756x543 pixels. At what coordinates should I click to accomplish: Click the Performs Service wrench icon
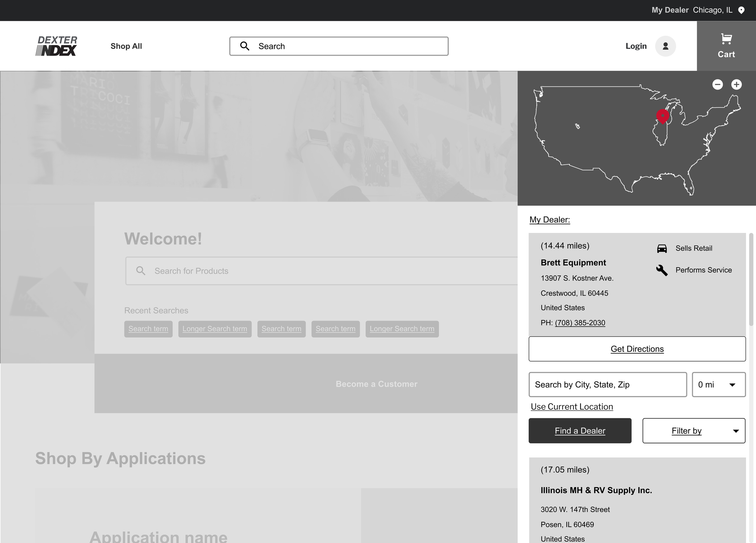pyautogui.click(x=662, y=270)
